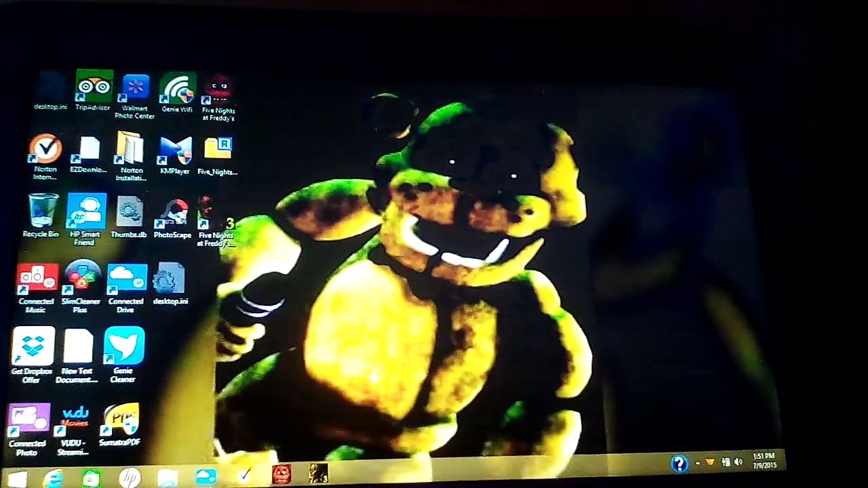
Task: Launch Walmart Photo Center shortcut
Action: [x=135, y=96]
